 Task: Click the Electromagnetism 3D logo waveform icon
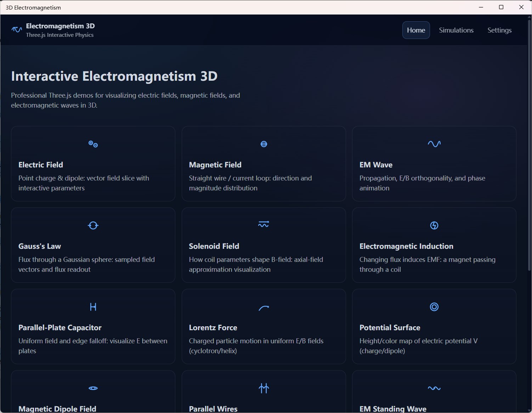16,30
